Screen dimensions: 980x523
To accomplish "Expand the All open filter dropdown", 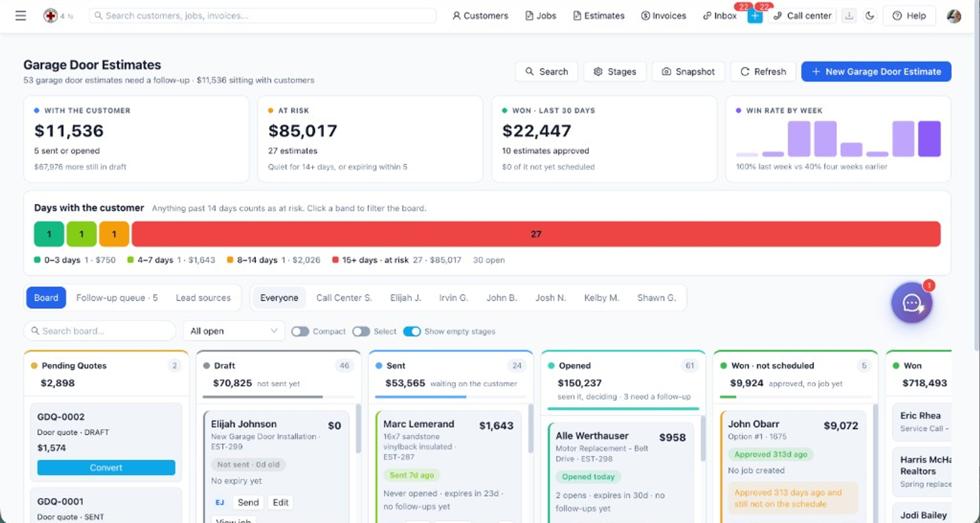I will pyautogui.click(x=234, y=331).
